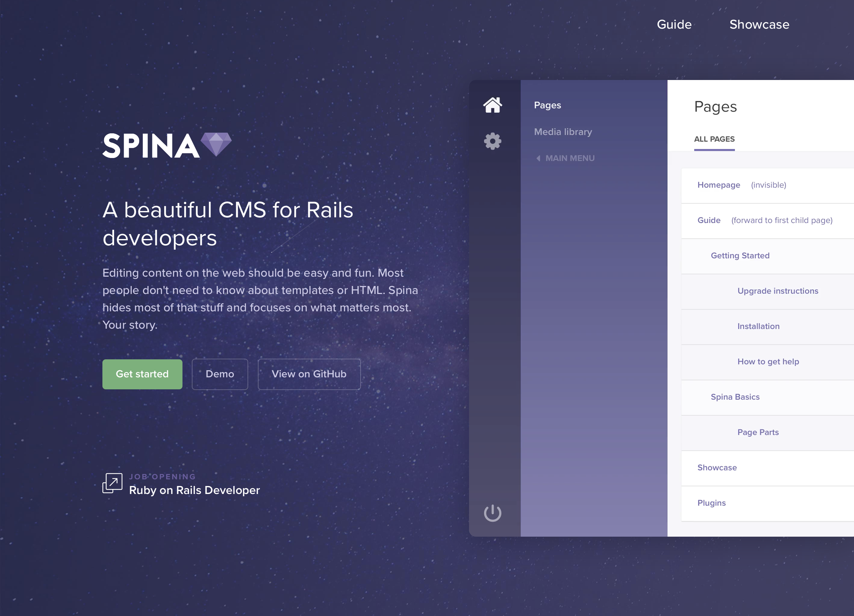Viewport: 854px width, 616px height.
Task: Collapse the panel via the MAIN MENU back chevron
Action: tap(539, 158)
